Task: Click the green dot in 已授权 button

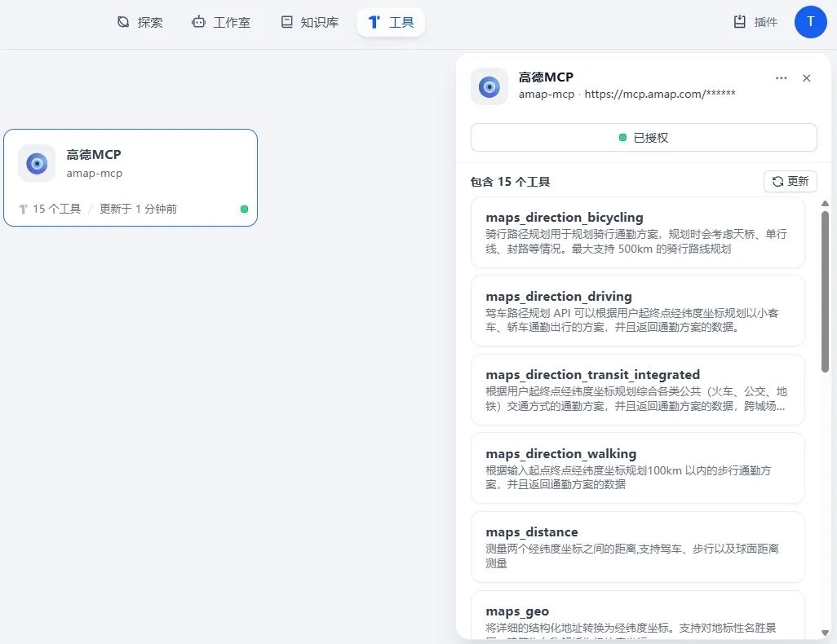Action: point(622,138)
